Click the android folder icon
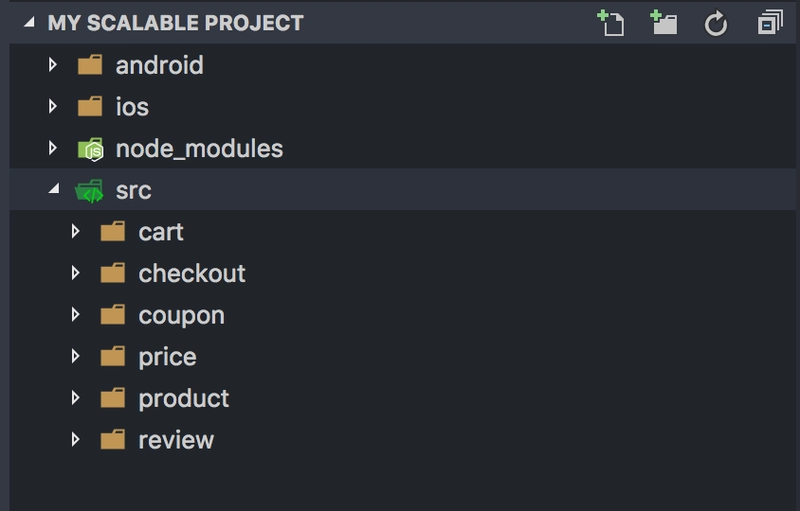Image resolution: width=800 pixels, height=511 pixels. (90, 65)
